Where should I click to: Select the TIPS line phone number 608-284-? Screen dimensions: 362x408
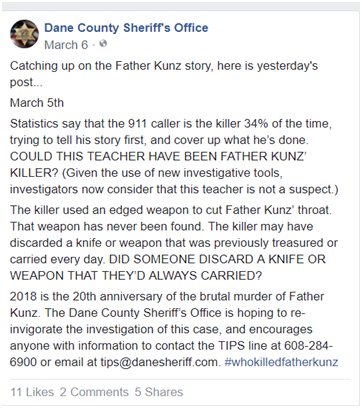point(309,345)
